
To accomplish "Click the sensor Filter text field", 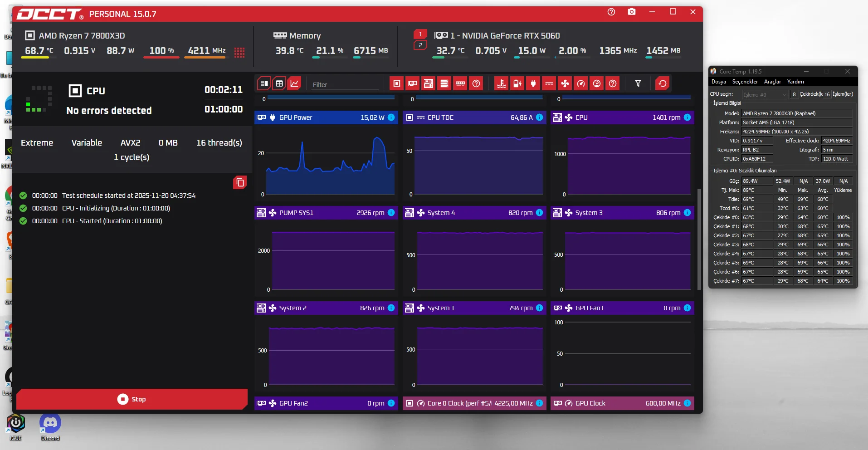I will pos(345,84).
